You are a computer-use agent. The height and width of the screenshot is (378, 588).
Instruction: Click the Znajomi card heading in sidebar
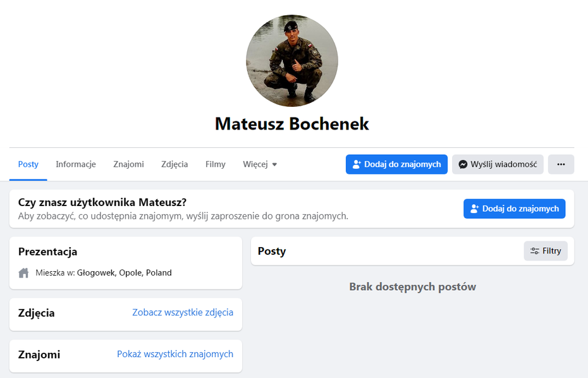coord(39,355)
